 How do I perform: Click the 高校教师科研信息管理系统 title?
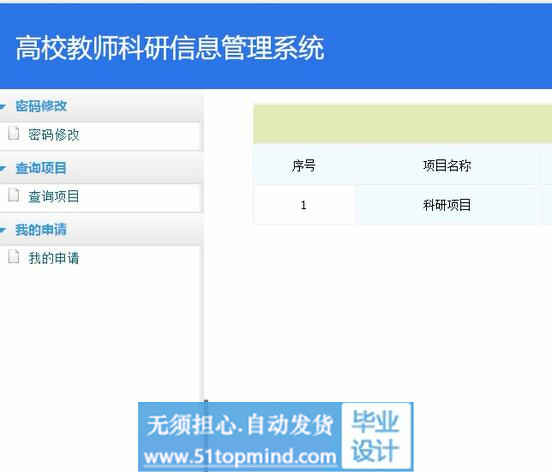170,48
